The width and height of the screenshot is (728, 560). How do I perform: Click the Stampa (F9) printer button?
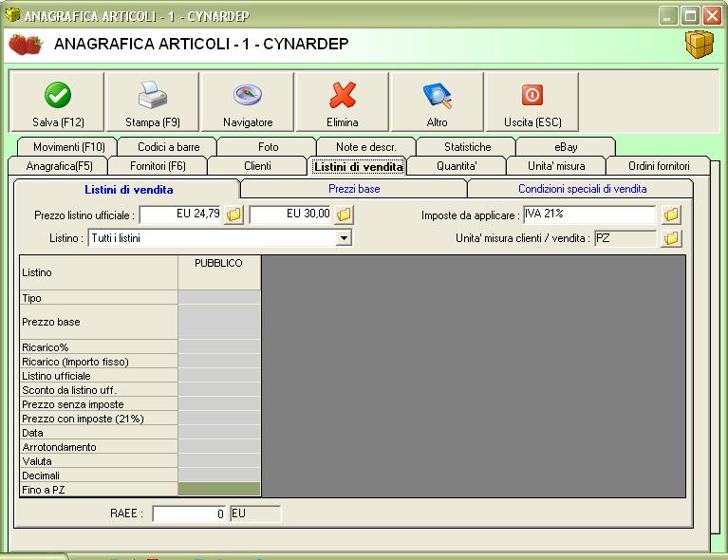pyautogui.click(x=153, y=103)
